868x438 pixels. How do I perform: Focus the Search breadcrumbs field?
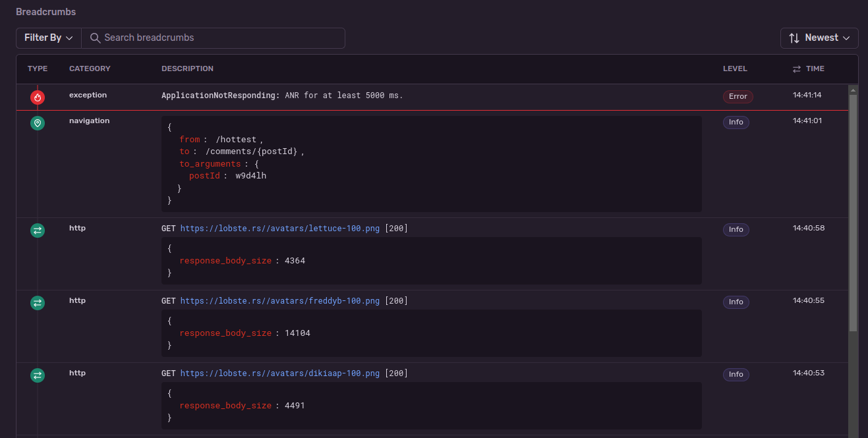(x=214, y=38)
